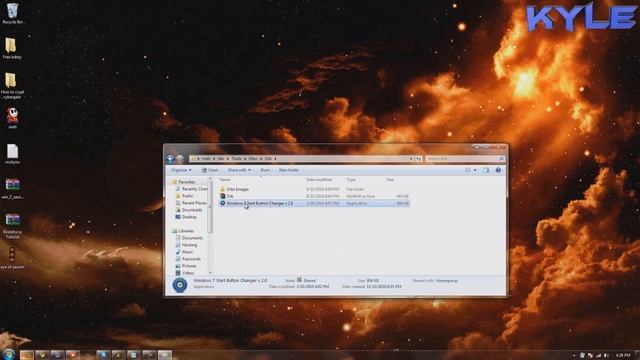Select the Shy Guy mask desktop icon
This screenshot has height=360, width=640.
[13, 118]
